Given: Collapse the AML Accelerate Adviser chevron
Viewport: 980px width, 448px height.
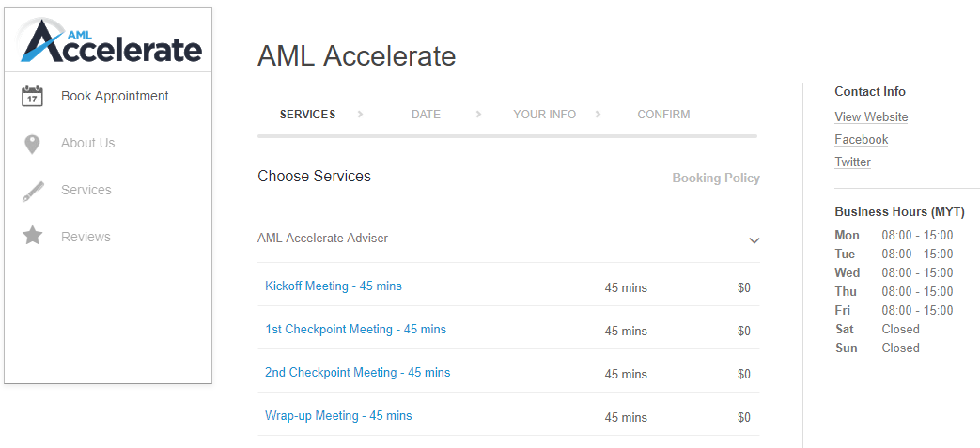Looking at the screenshot, I should coord(754,240).
